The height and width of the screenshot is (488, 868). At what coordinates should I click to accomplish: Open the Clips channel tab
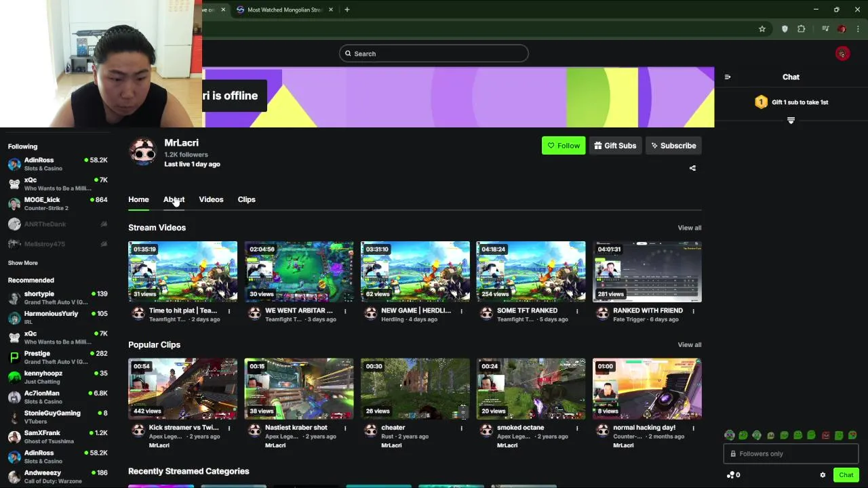tap(246, 199)
